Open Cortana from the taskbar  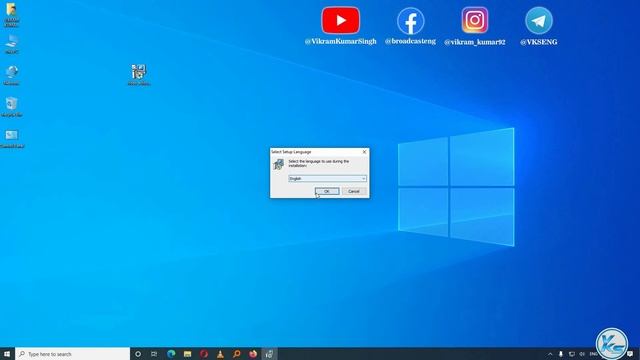(138, 354)
